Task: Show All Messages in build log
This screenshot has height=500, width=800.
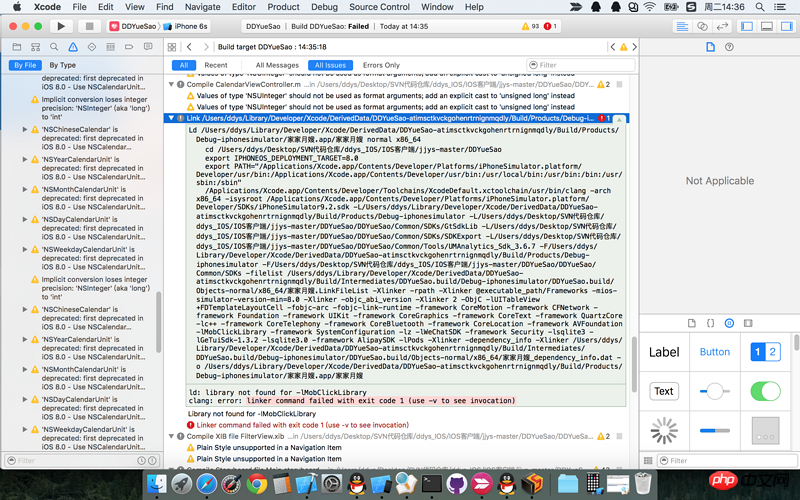Action: (x=277, y=65)
